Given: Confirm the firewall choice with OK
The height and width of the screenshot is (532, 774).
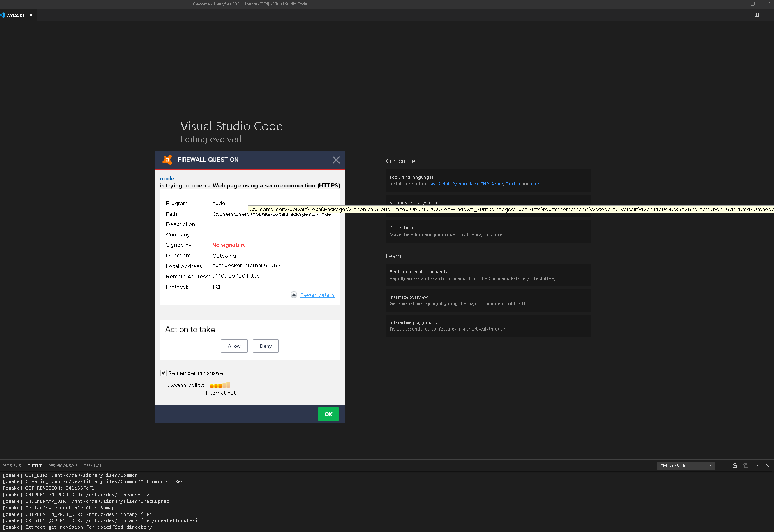Looking at the screenshot, I should pos(328,414).
